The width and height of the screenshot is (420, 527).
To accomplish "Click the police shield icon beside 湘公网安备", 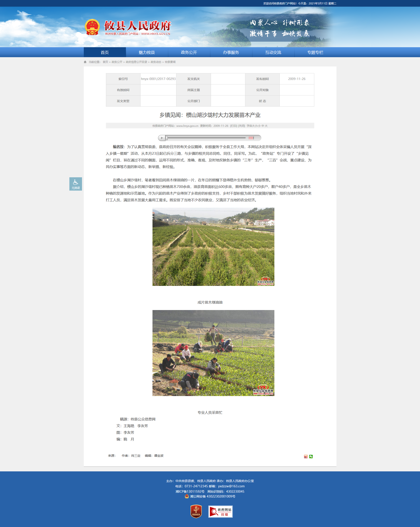I will (x=187, y=496).
